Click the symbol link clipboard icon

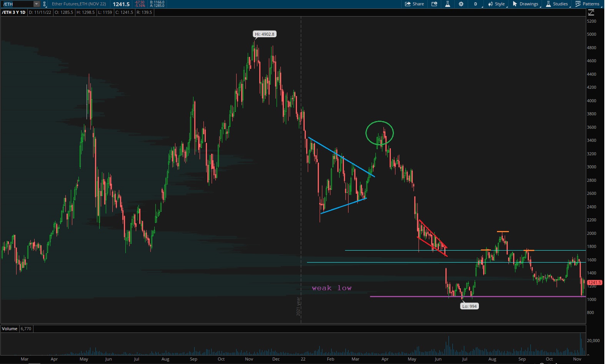[45, 4]
